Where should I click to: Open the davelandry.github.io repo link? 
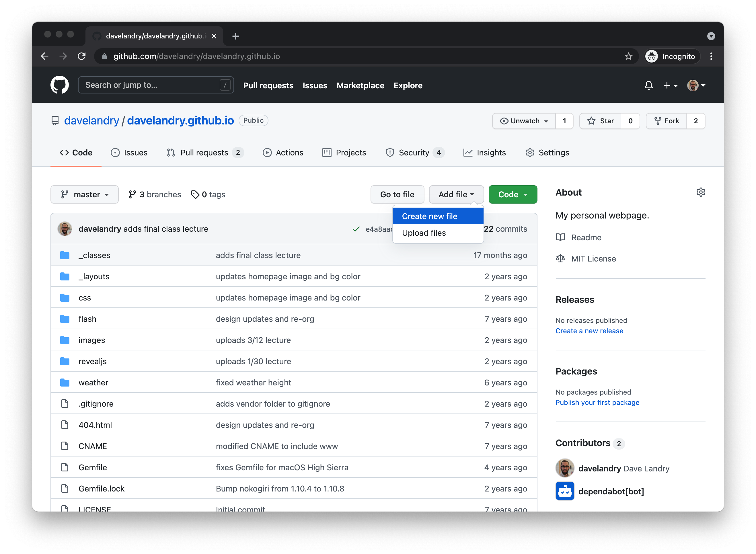(x=180, y=120)
